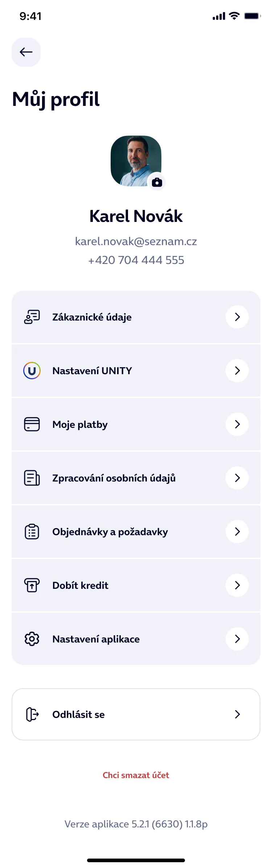Click the back arrow button

(26, 52)
